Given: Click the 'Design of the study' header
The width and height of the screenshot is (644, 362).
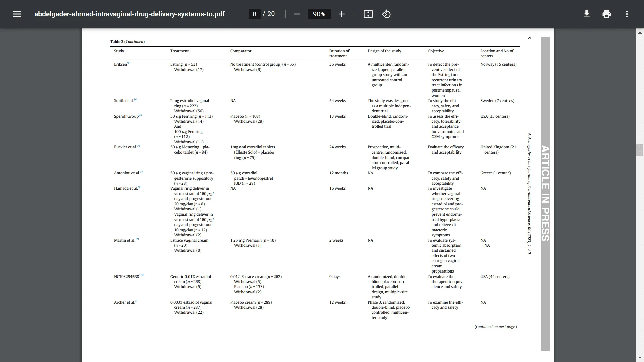Looking at the screenshot, I should (384, 51).
